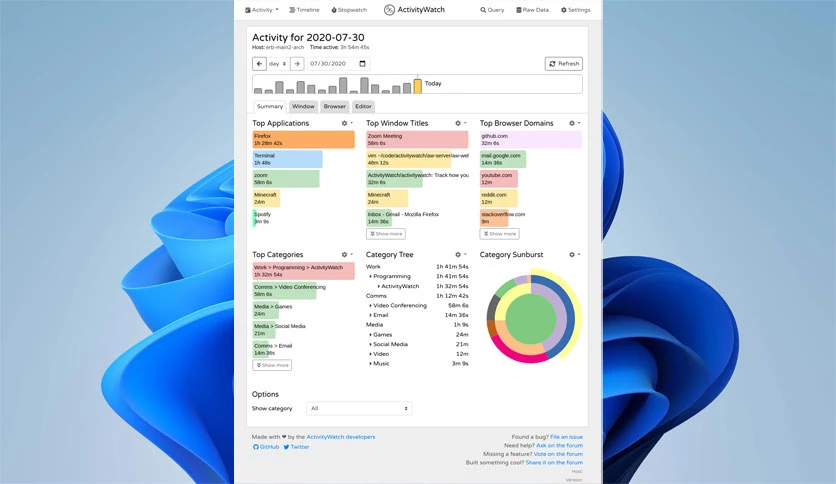Open the Stopwatch page
This screenshot has height=484, width=836.
[349, 10]
